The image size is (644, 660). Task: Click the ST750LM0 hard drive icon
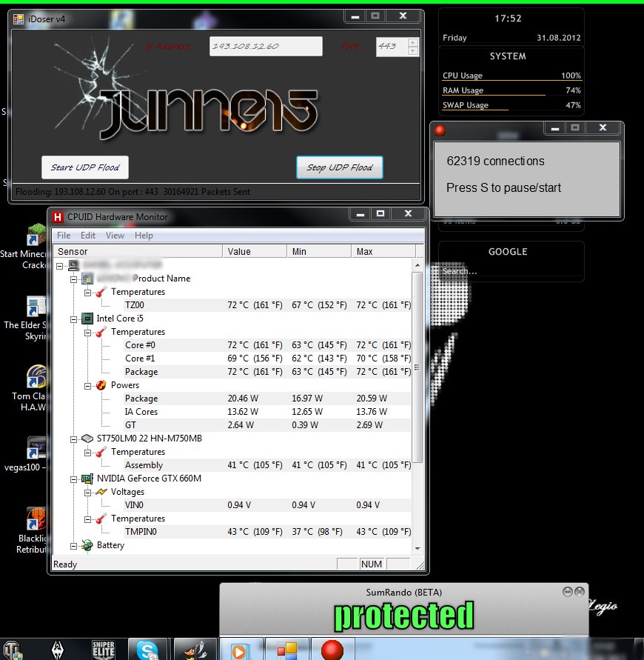[87, 439]
